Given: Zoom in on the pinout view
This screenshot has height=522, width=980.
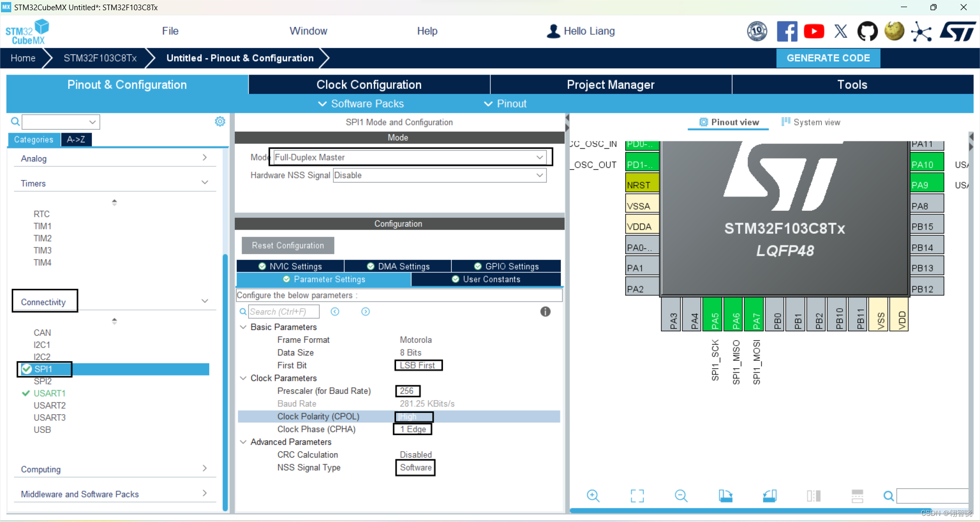Looking at the screenshot, I should pos(593,495).
